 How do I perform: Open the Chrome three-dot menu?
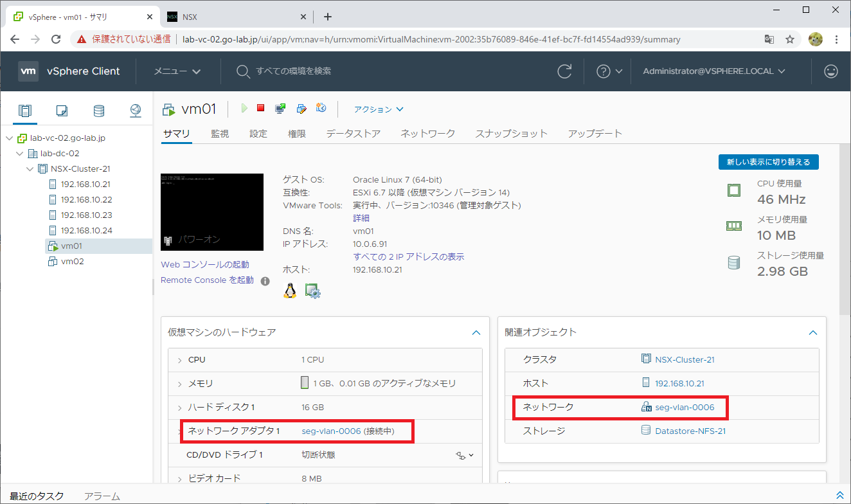[x=836, y=39]
